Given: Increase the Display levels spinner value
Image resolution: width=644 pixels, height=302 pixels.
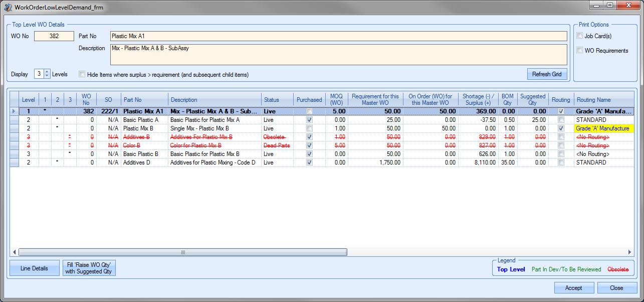Looking at the screenshot, I should pyautogui.click(x=47, y=72).
